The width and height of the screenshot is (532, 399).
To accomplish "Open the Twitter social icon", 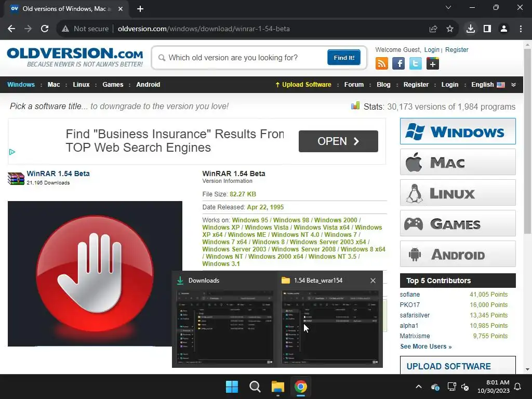I will tap(415, 63).
